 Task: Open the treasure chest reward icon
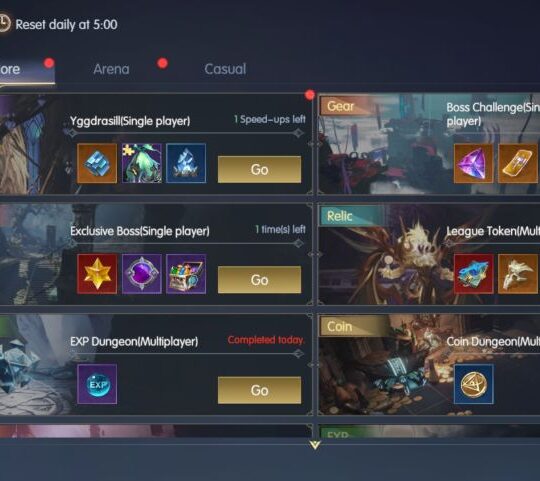click(186, 274)
